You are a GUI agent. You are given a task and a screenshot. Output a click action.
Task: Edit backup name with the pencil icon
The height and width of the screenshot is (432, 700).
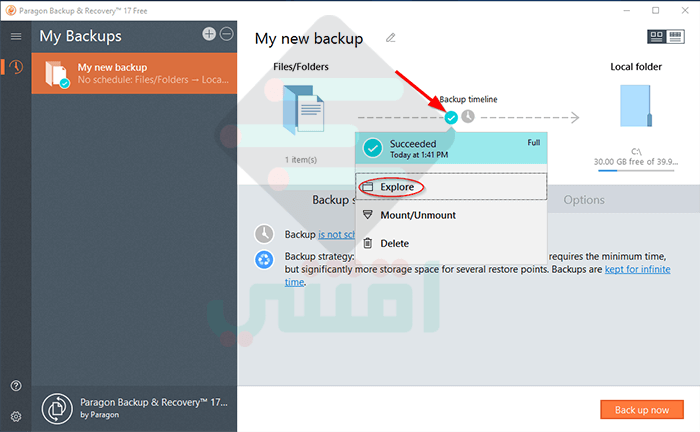coord(391,38)
